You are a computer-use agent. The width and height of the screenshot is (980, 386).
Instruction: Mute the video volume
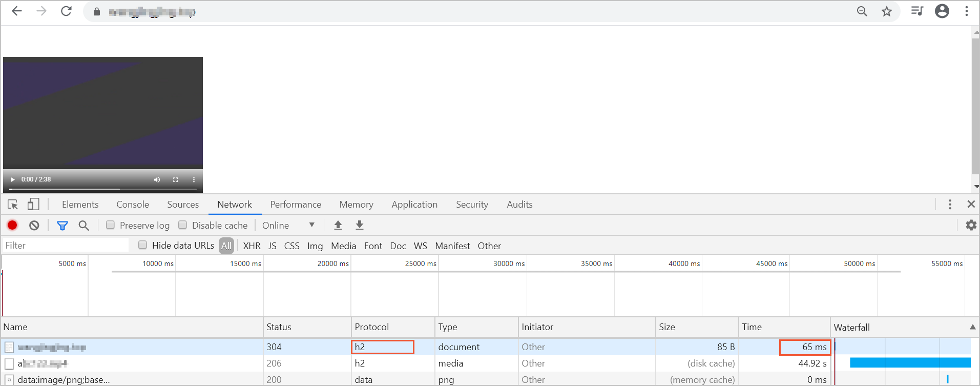pyautogui.click(x=157, y=179)
